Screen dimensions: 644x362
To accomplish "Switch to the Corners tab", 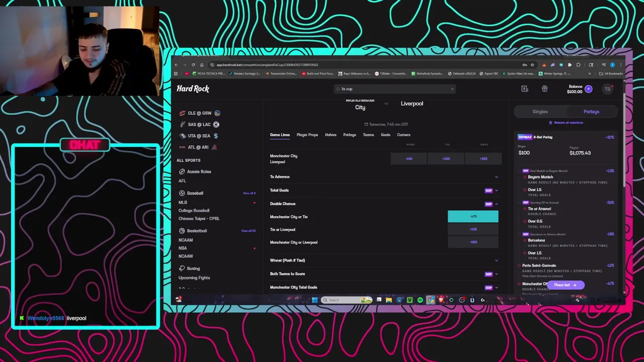I will coord(404,135).
